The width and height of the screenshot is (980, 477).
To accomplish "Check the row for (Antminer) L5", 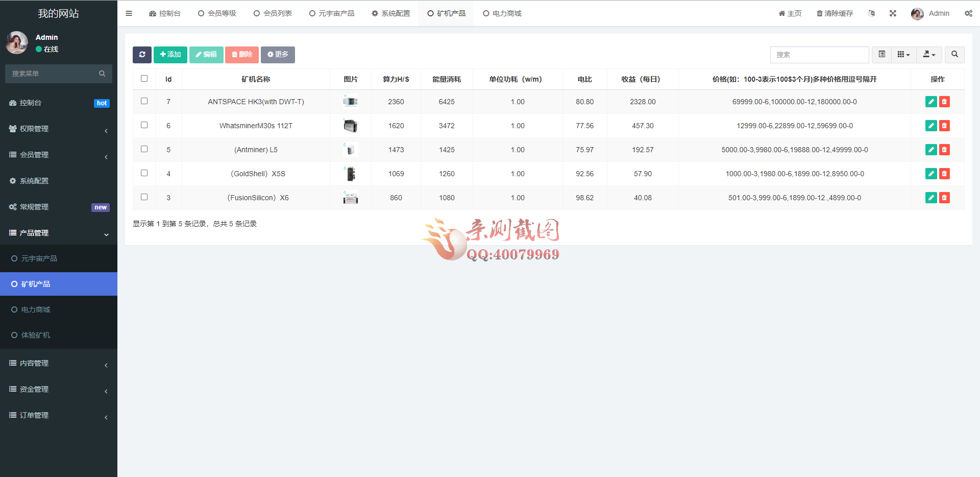I will tap(144, 149).
